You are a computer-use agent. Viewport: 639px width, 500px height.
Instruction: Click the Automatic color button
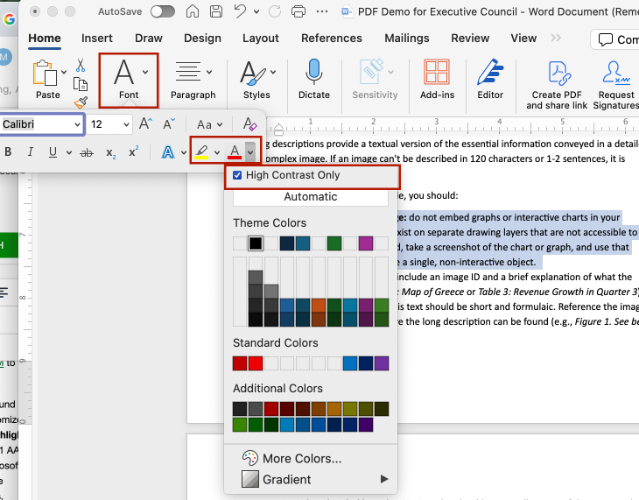click(x=311, y=197)
